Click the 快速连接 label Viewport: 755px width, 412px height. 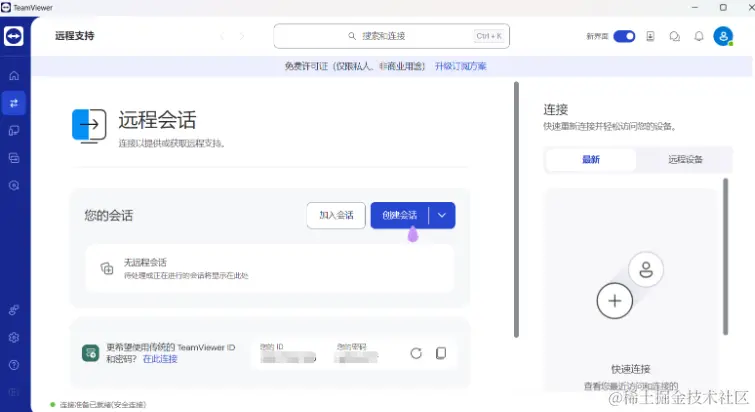coord(631,369)
